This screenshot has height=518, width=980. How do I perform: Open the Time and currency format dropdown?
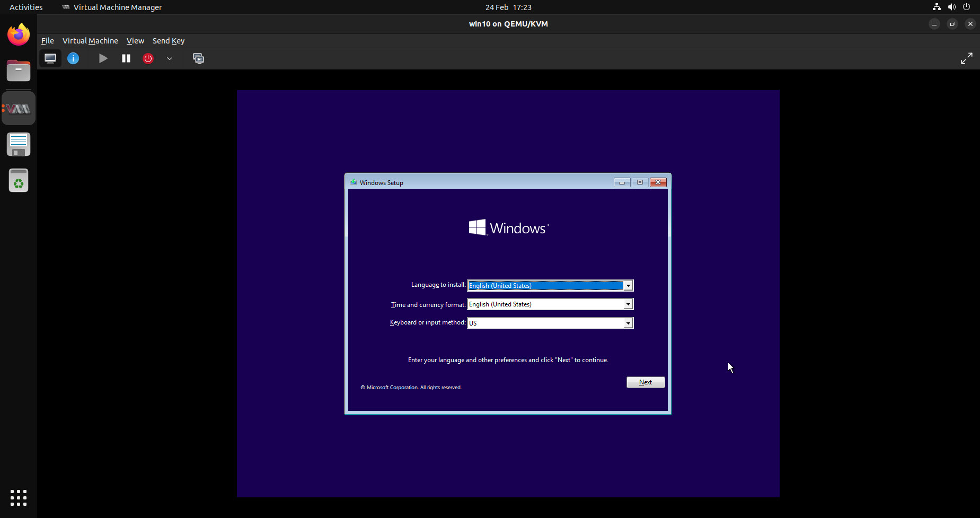pos(628,304)
